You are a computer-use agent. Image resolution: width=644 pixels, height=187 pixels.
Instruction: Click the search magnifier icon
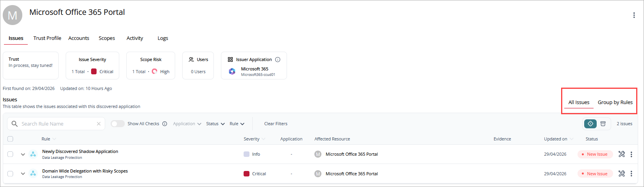click(14, 124)
